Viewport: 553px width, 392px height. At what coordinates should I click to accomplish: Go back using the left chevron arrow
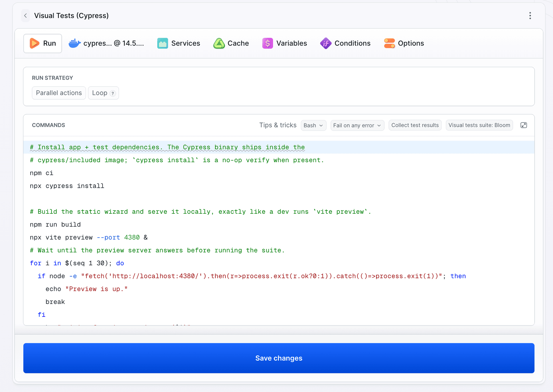[25, 16]
